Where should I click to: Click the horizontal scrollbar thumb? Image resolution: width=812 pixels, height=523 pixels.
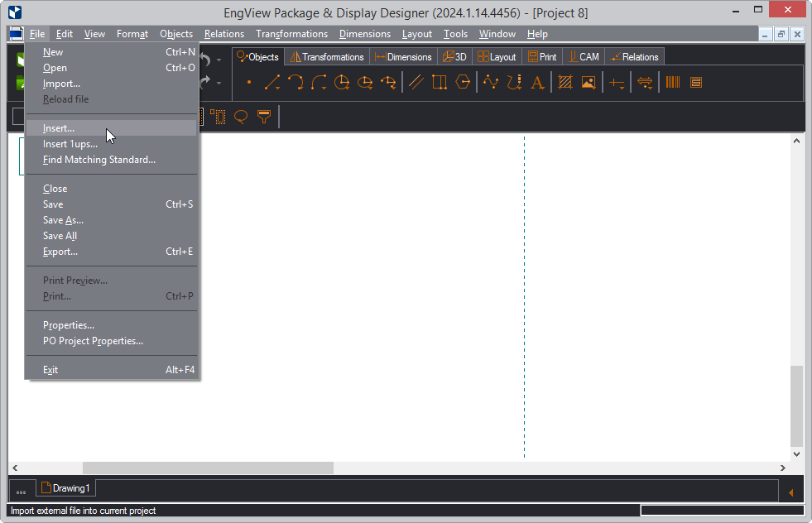pyautogui.click(x=208, y=468)
